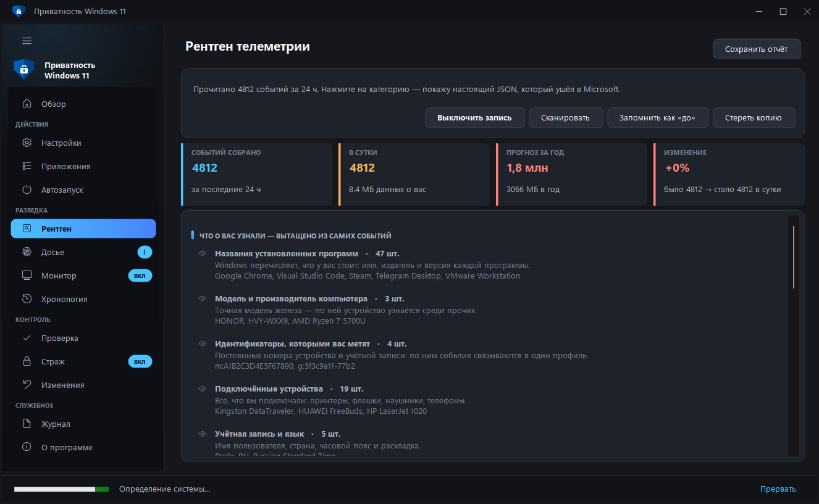Click the eye icon beside Учётная запись и язык
The image size is (819, 504).
click(x=202, y=434)
